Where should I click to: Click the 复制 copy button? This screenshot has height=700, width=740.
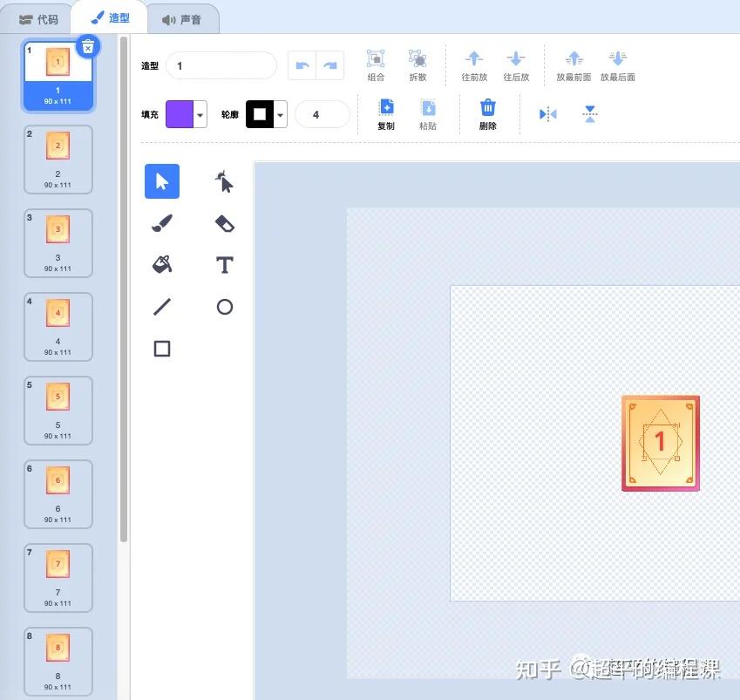tap(386, 113)
